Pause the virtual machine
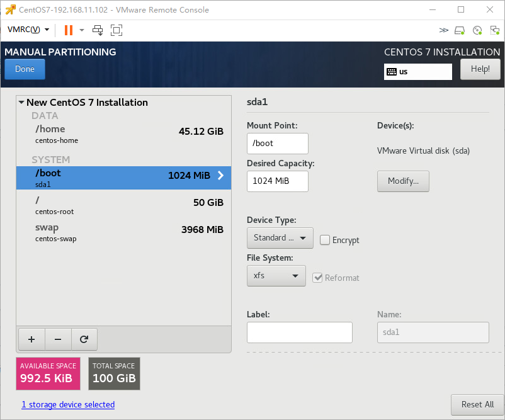This screenshot has height=420, width=505. (x=68, y=30)
